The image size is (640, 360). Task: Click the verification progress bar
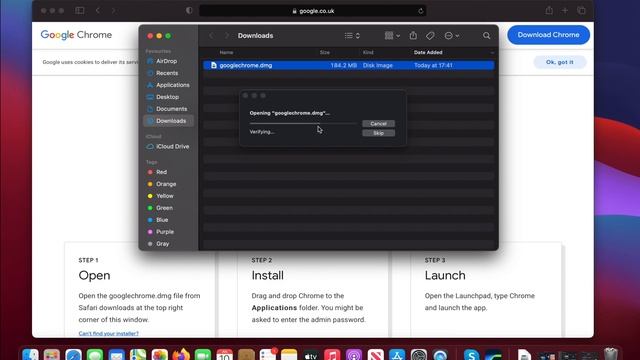(303, 123)
